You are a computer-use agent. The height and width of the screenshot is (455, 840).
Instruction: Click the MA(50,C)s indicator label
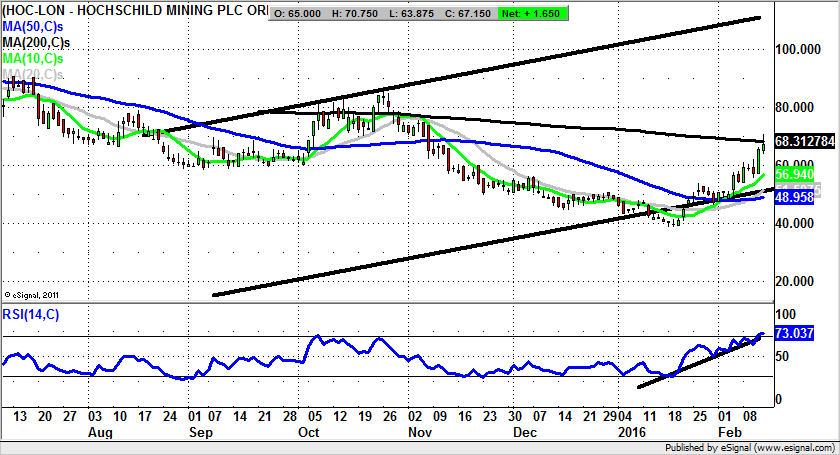33,29
